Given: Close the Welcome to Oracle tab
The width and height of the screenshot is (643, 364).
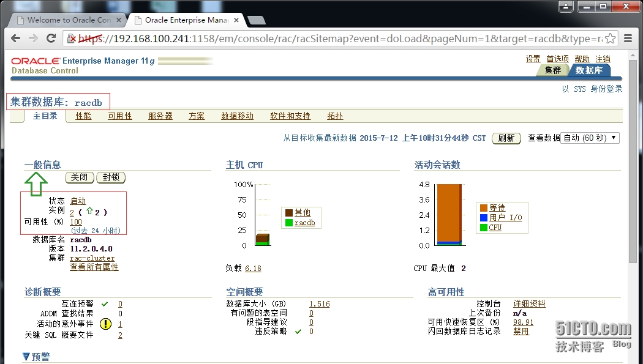Looking at the screenshot, I should point(119,20).
